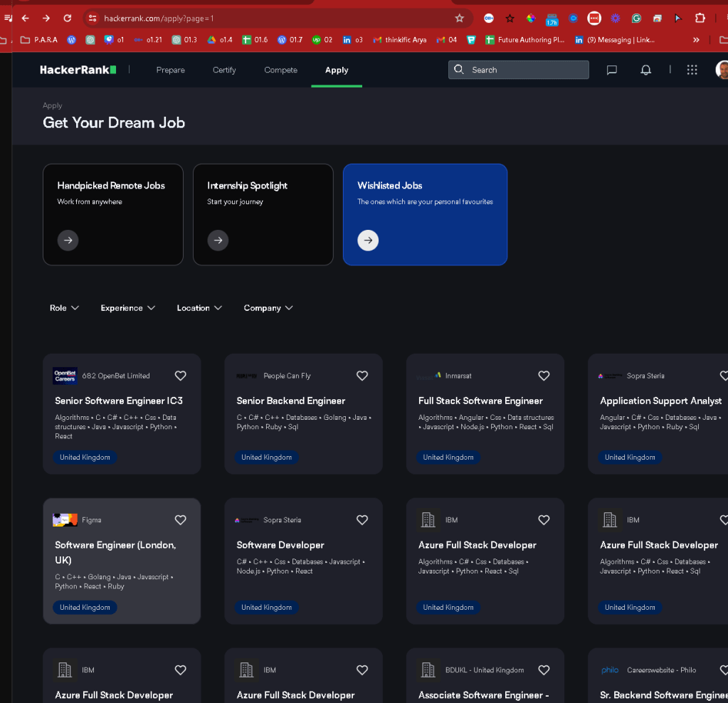This screenshot has width=728, height=703.
Task: Click the search magnifier icon
Action: pos(459,69)
